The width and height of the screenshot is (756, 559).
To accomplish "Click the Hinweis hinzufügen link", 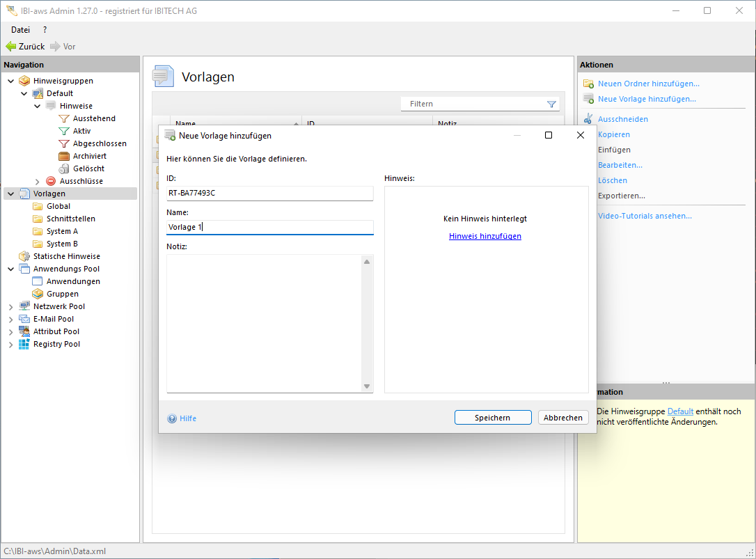I will tap(485, 236).
